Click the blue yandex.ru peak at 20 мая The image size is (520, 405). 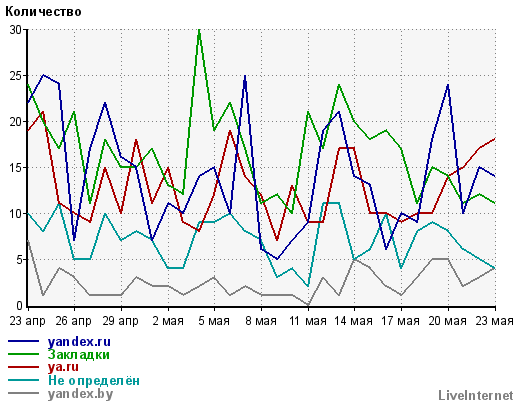[448, 85]
